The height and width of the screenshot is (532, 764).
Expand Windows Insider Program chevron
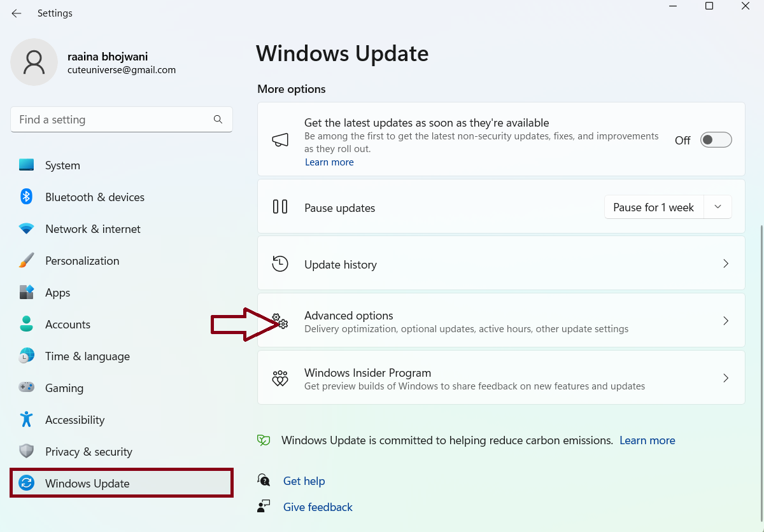(726, 378)
